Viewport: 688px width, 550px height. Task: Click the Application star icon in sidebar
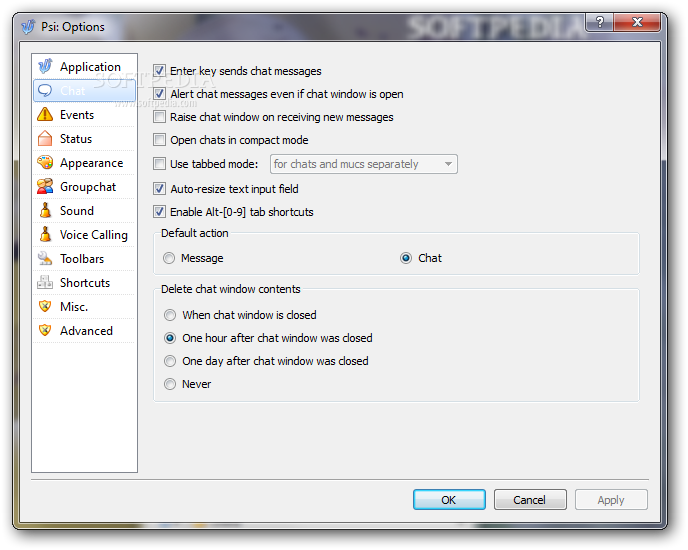click(x=45, y=66)
